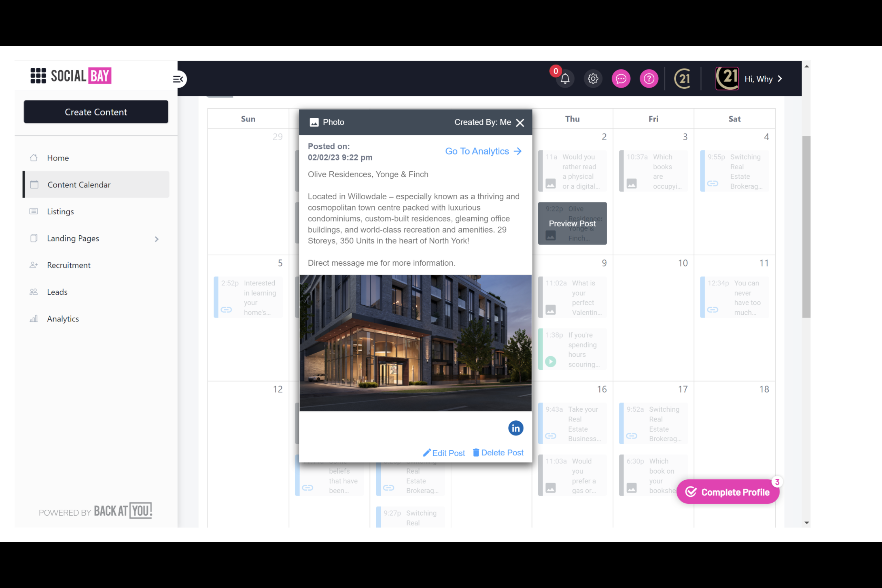The width and height of the screenshot is (882, 588).
Task: Click the Edit Post link text
Action: pyautogui.click(x=448, y=453)
